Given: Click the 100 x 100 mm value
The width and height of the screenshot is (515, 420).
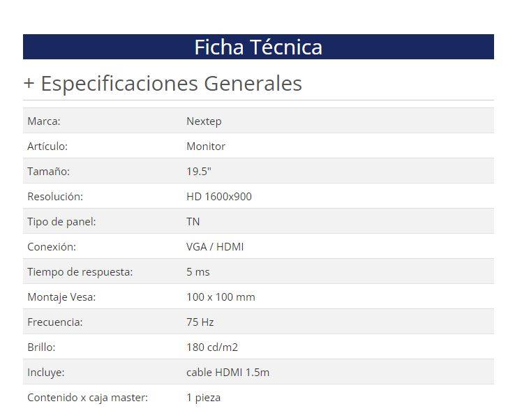Looking at the screenshot, I should (221, 297).
